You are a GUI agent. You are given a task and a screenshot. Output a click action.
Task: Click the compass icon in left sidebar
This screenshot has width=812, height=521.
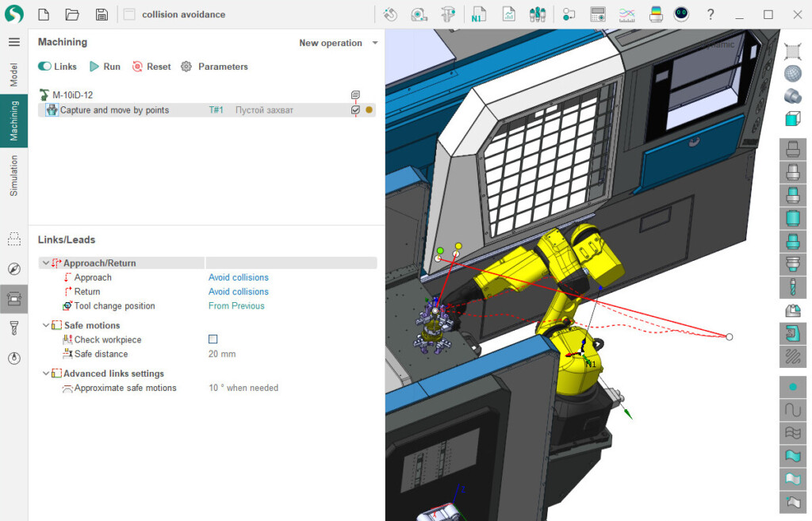pos(13,269)
